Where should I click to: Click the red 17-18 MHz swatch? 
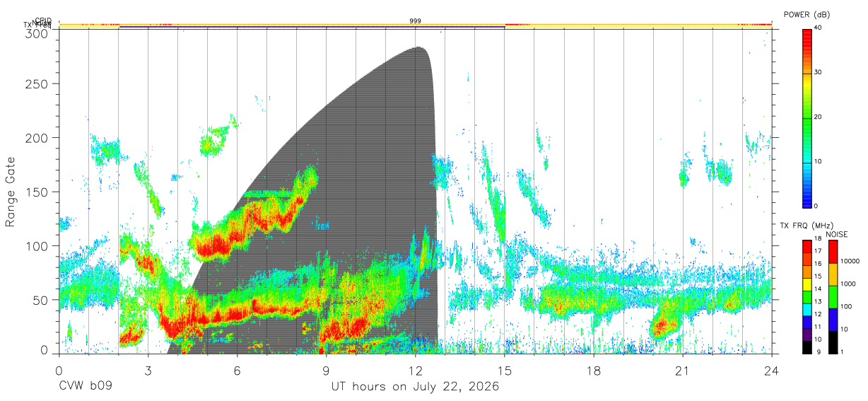[x=807, y=246]
